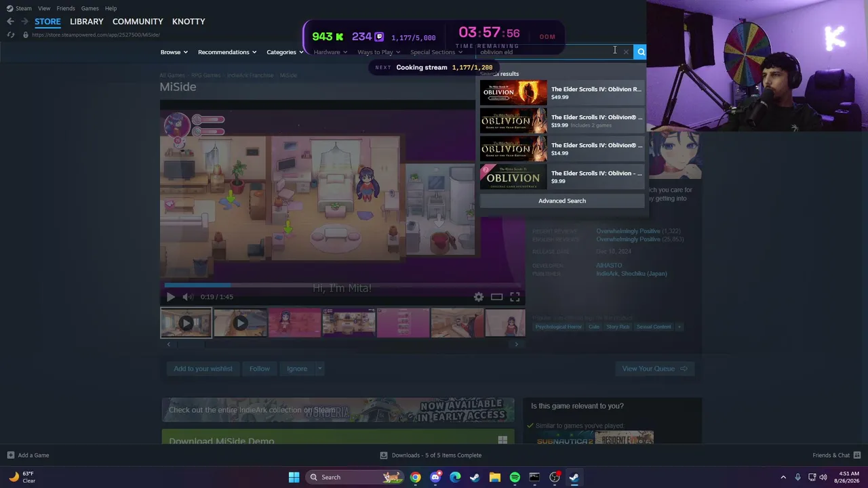Image resolution: width=868 pixels, height=488 pixels.
Task: Select the first trailer thumbnail
Action: click(186, 323)
